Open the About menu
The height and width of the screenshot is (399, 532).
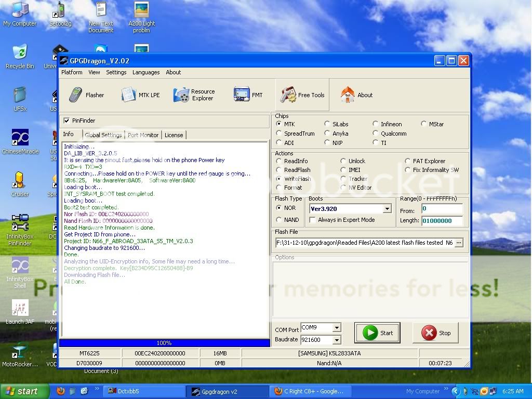tap(174, 72)
